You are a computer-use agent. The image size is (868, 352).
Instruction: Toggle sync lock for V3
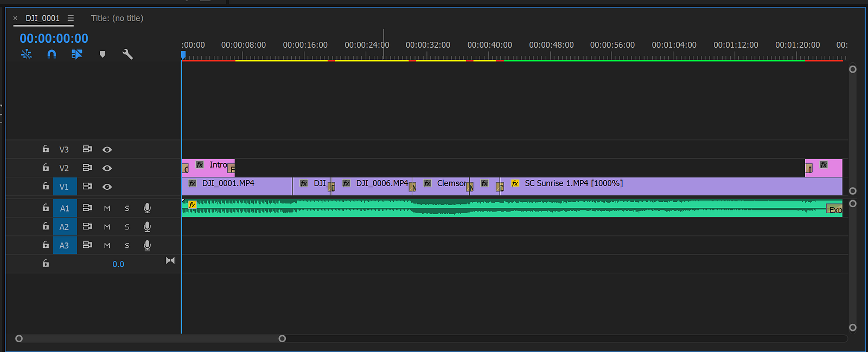87,149
